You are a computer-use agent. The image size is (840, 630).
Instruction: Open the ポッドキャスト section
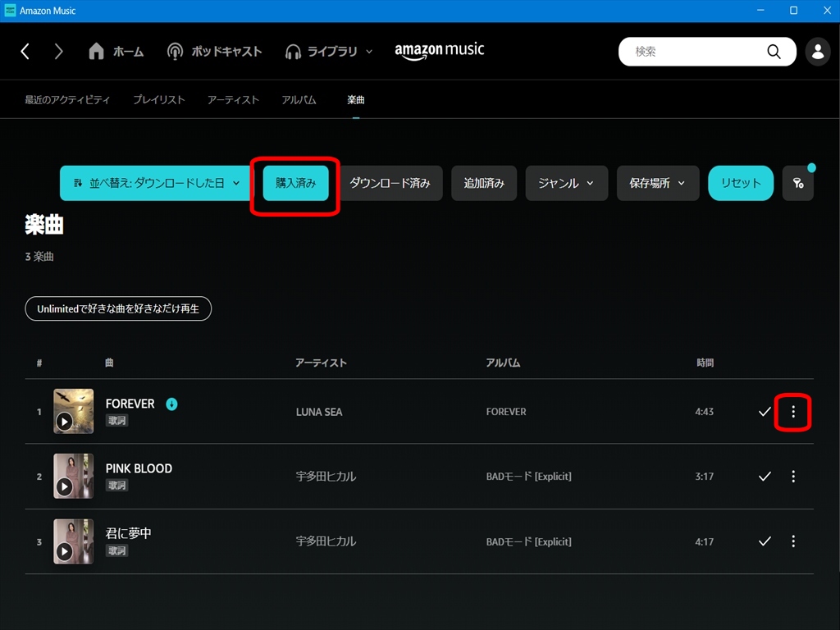tap(214, 52)
